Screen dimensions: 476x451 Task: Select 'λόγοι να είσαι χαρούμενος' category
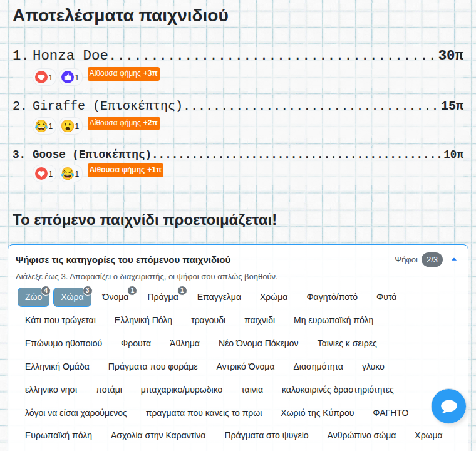(x=76, y=413)
